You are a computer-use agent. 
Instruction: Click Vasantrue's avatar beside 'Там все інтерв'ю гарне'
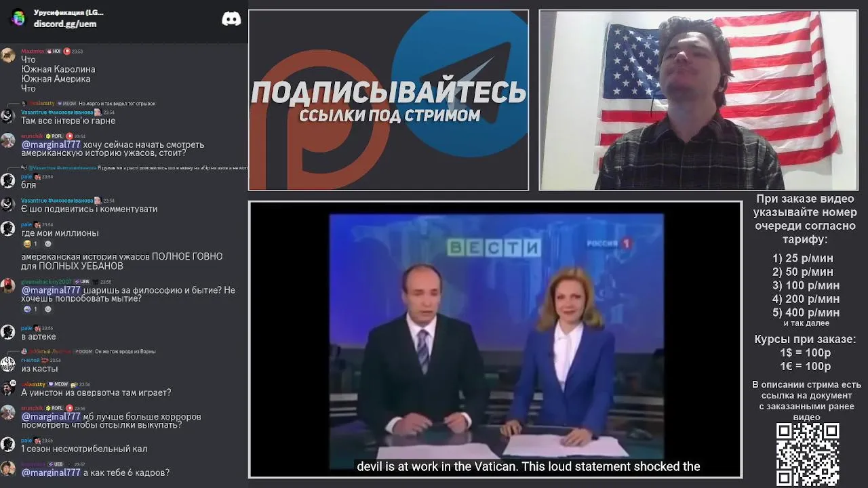[x=8, y=116]
